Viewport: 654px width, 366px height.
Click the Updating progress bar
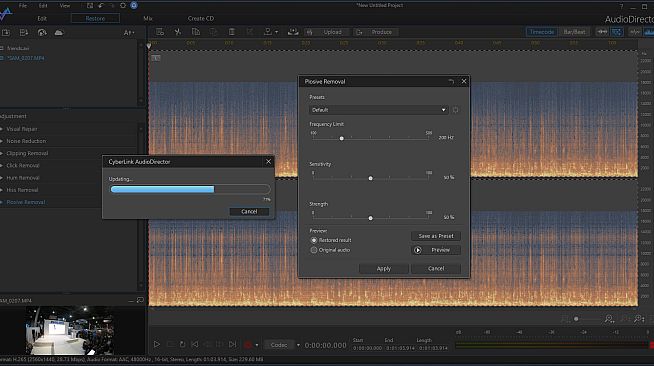point(190,189)
